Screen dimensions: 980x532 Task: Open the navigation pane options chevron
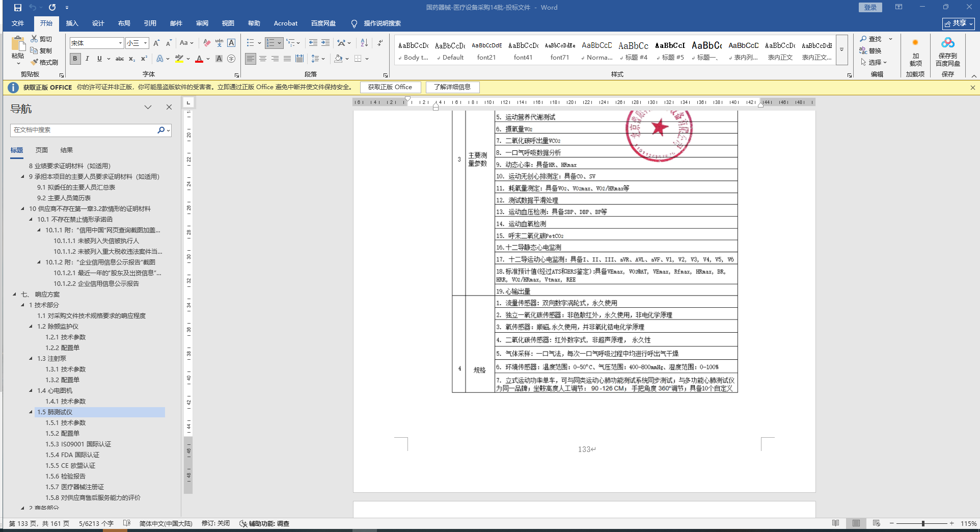(148, 107)
